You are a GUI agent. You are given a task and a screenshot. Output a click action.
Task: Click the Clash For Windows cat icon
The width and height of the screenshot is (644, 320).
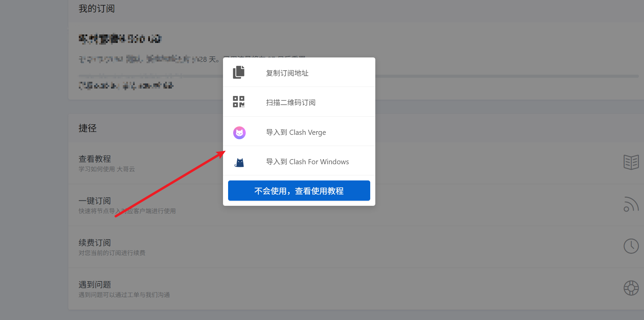click(x=239, y=163)
